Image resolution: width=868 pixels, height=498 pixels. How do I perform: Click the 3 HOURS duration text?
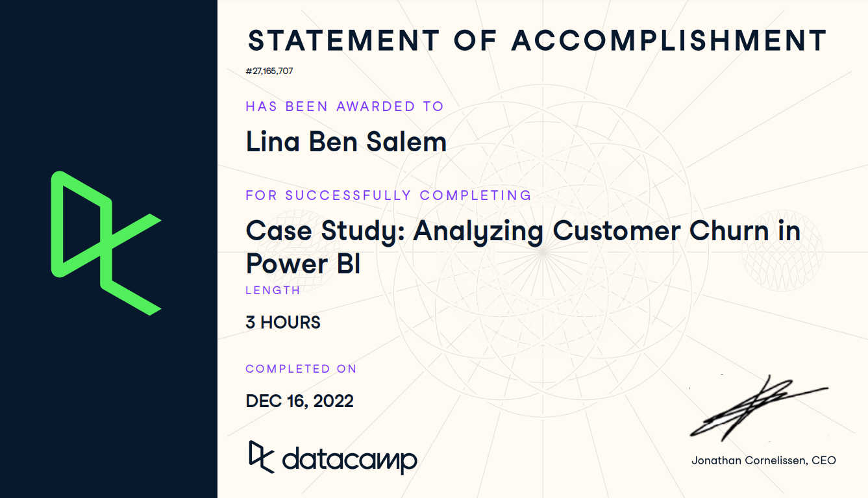coord(283,322)
